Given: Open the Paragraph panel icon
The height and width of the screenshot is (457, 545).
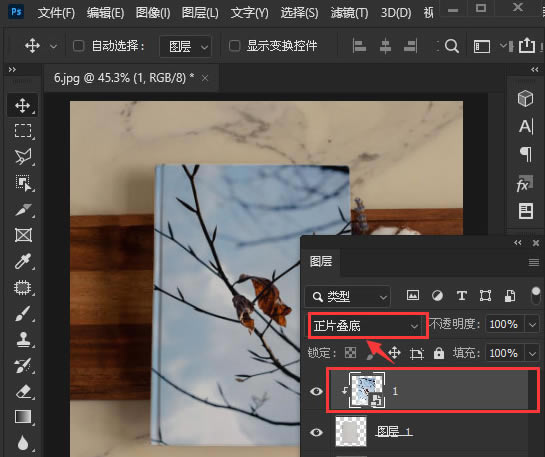Looking at the screenshot, I should click(525, 154).
